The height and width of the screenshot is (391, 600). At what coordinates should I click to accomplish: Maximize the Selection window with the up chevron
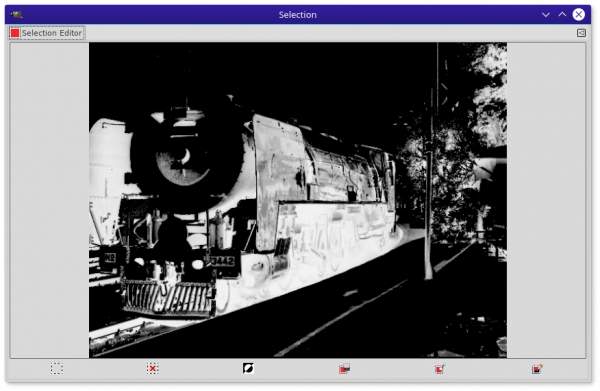coord(562,15)
